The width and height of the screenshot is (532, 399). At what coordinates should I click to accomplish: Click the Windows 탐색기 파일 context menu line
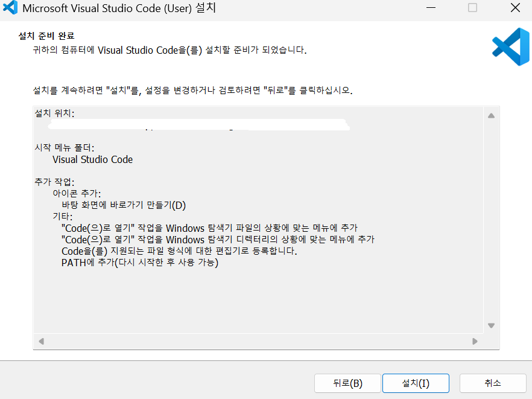[210, 228]
